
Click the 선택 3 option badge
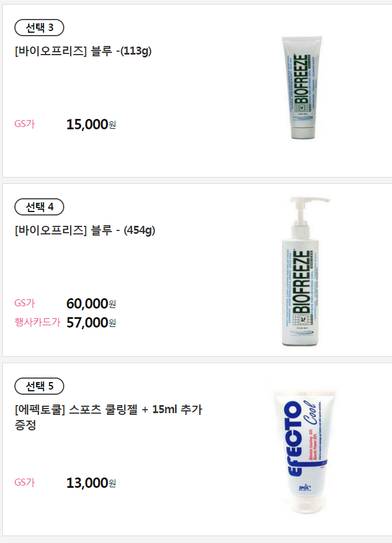(39, 28)
